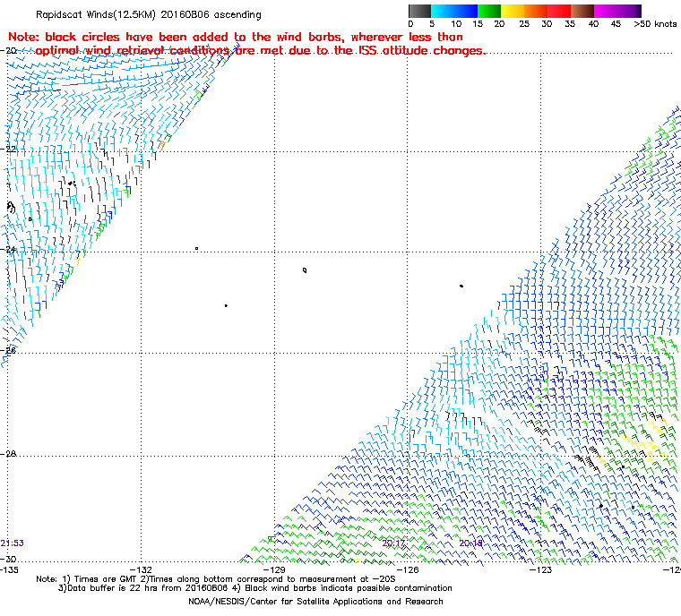Viewport: 681px width, 616px height.
Task: Click the '-22' latitude axis label
Action: [x=8, y=149]
